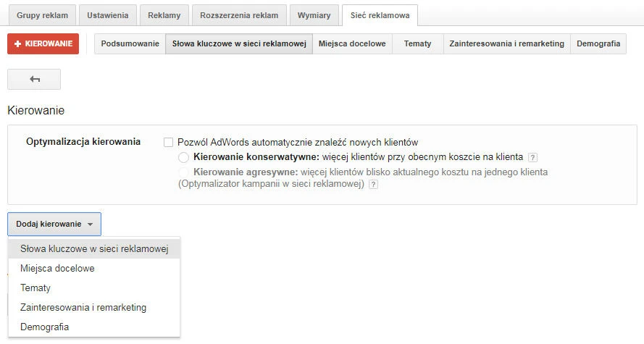Select Demografia in the dropdown list
The width and height of the screenshot is (644, 344).
coord(45,327)
